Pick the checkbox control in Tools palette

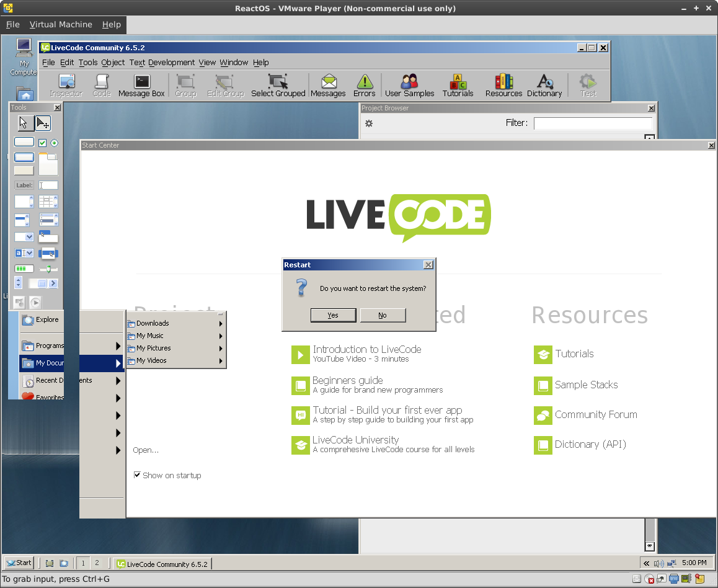tap(43, 143)
